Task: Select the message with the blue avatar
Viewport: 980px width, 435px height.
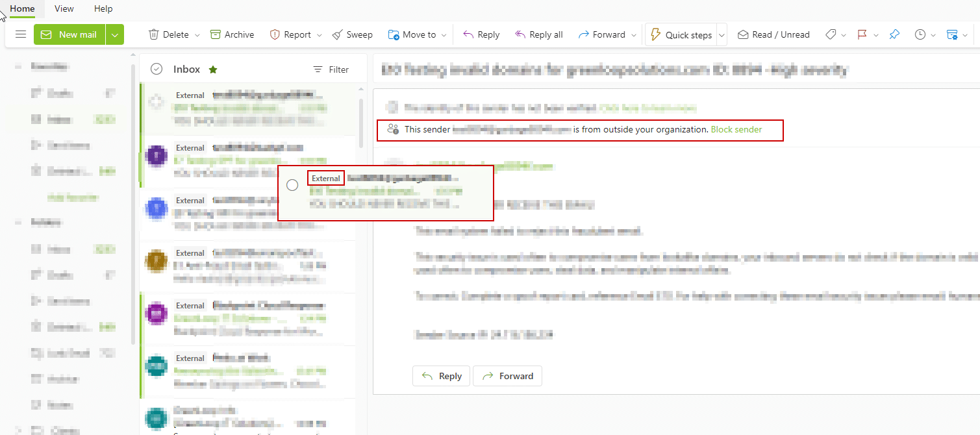Action: pos(157,208)
